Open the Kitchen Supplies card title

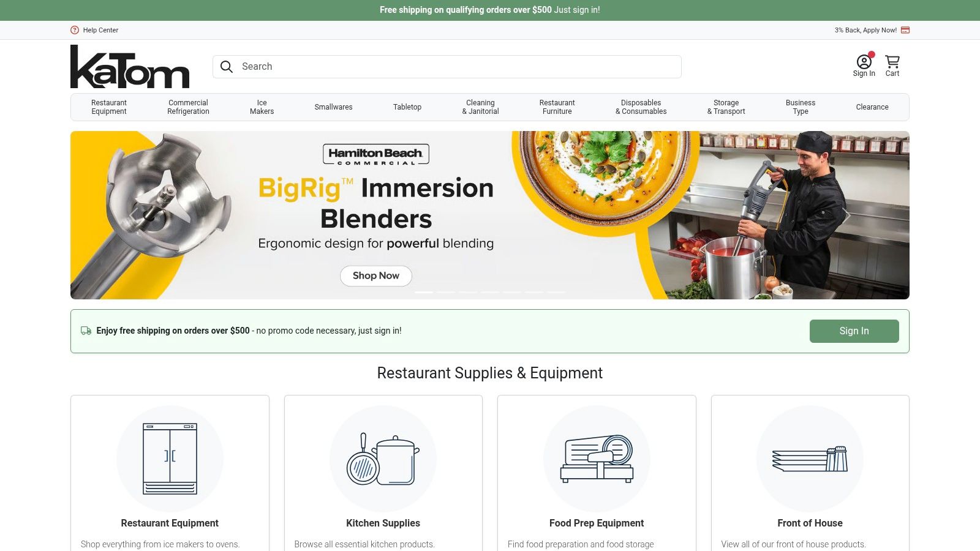point(383,523)
